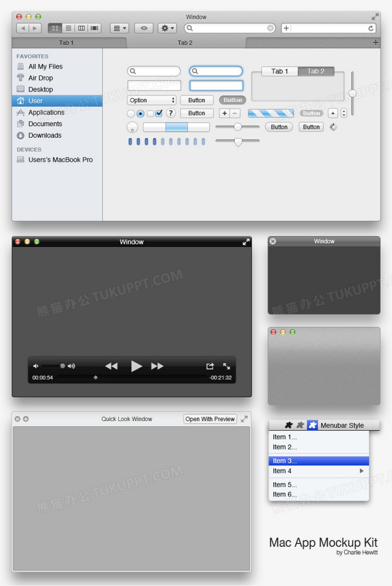Mute using the low-volume speaker icon
This screenshot has width=392, height=586.
pyautogui.click(x=36, y=366)
